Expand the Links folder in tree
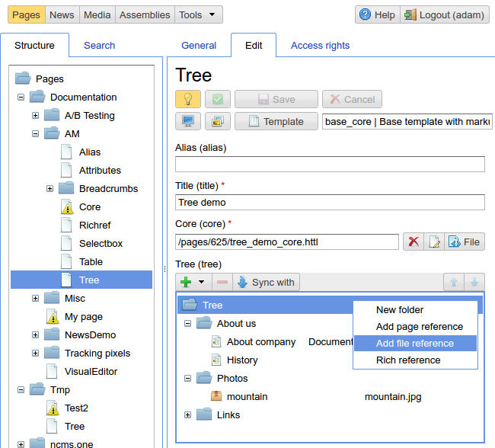Image resolution: width=495 pixels, height=448 pixels. click(187, 415)
